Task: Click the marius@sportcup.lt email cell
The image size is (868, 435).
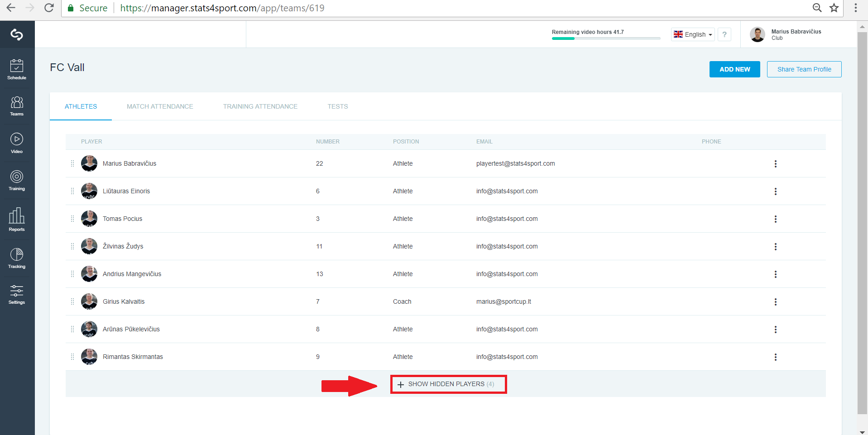Action: tap(504, 301)
